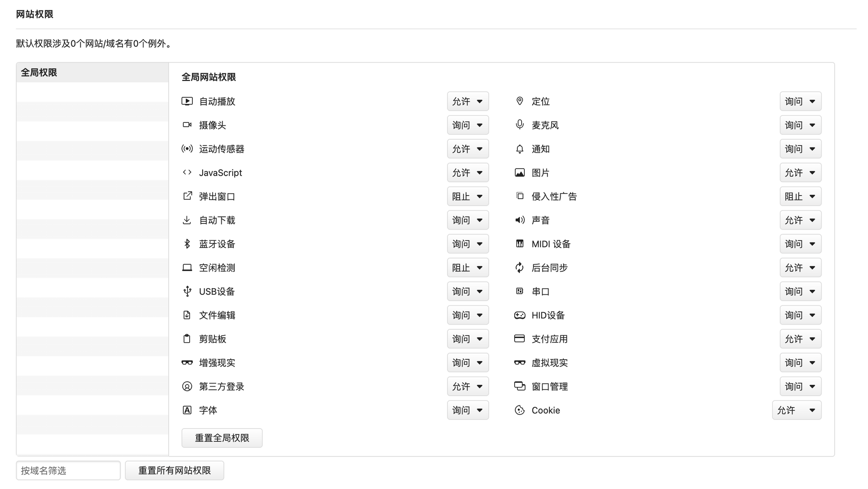Click the camera (摄像头) icon
This screenshot has height=489, width=868.
187,125
